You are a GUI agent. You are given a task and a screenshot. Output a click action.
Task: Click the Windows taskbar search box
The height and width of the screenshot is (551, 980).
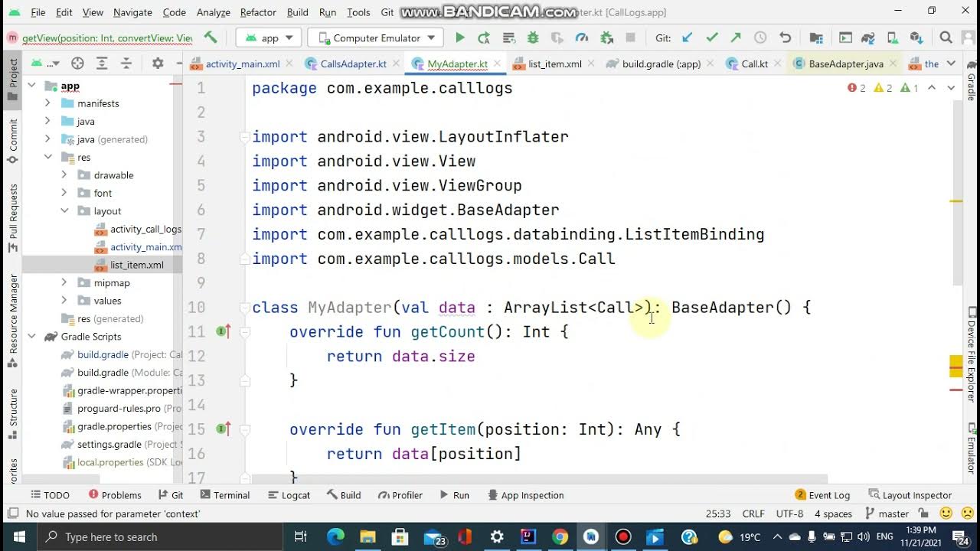point(158,537)
